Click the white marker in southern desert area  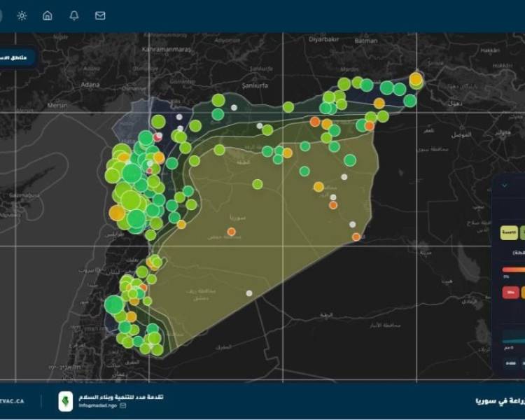(x=248, y=293)
